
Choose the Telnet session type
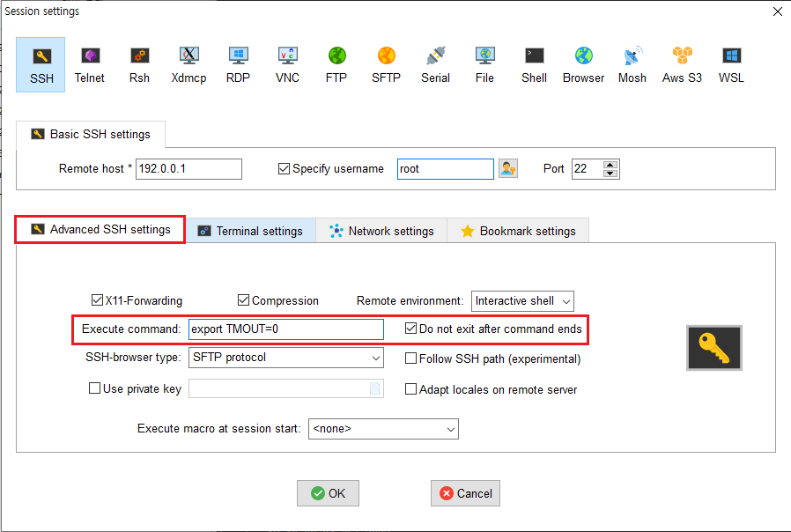[90, 64]
